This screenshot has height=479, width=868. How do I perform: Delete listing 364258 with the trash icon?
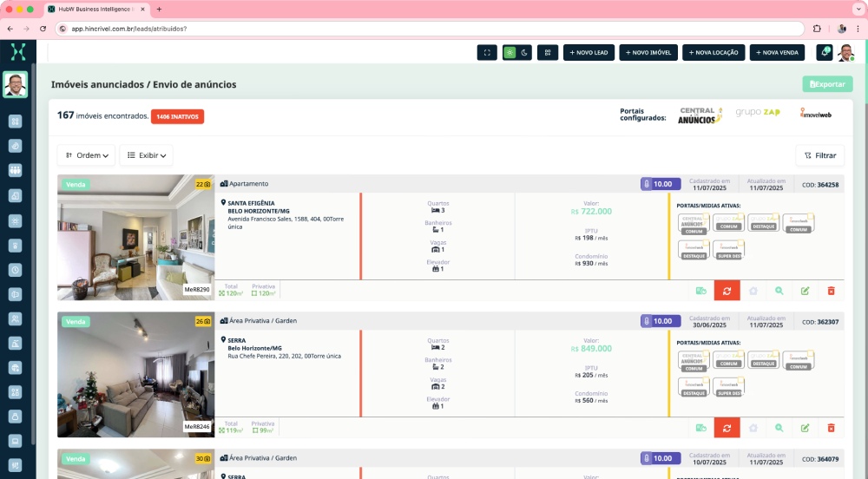(831, 291)
